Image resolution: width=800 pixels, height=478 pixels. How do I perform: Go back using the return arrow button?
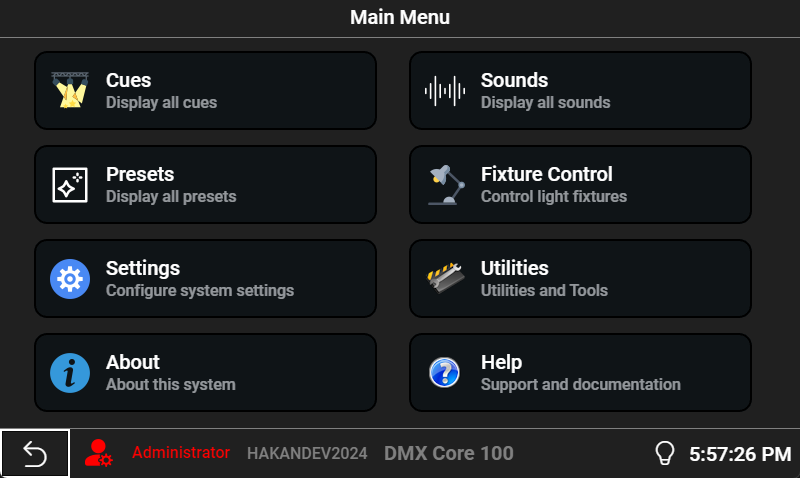[35, 454]
